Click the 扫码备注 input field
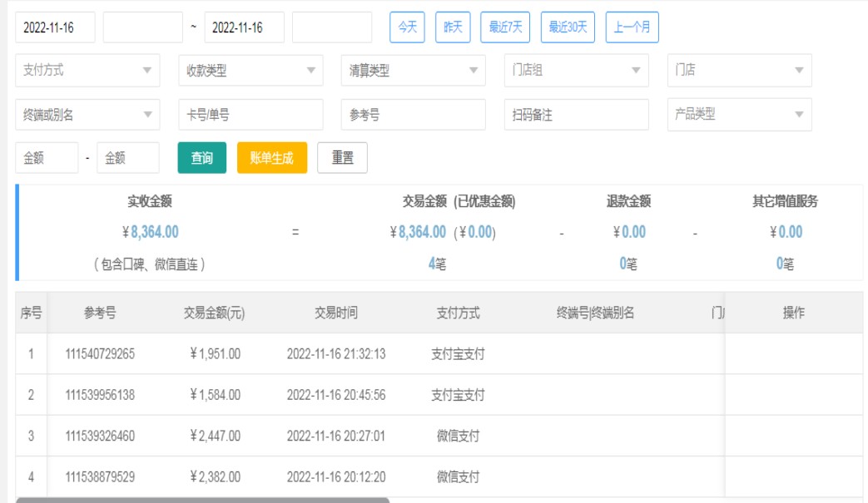The width and height of the screenshot is (868, 503). tap(576, 115)
